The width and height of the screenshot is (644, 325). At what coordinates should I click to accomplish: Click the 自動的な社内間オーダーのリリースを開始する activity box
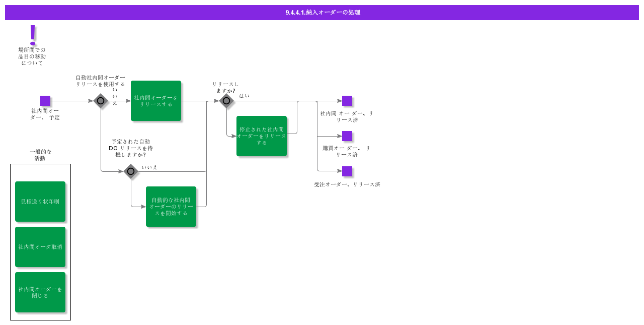click(x=171, y=207)
